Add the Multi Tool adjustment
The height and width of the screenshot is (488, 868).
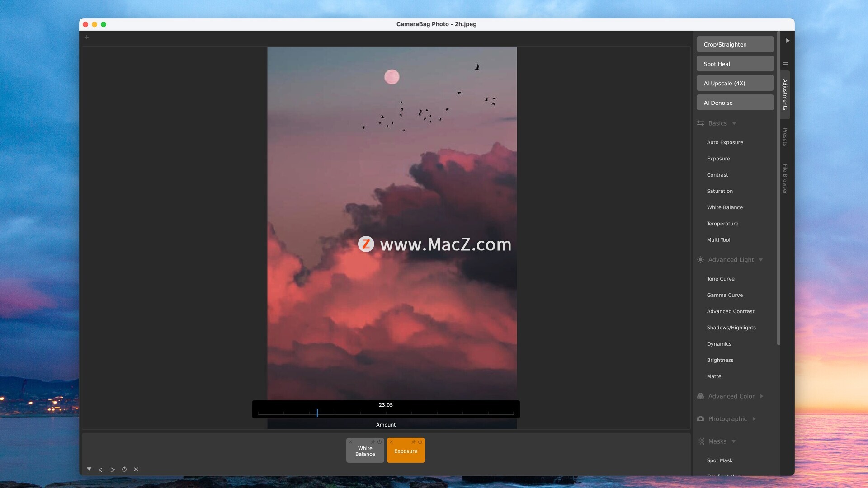click(x=718, y=240)
